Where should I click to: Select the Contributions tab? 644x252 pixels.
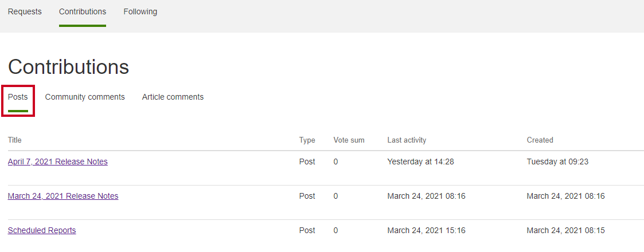point(83,11)
